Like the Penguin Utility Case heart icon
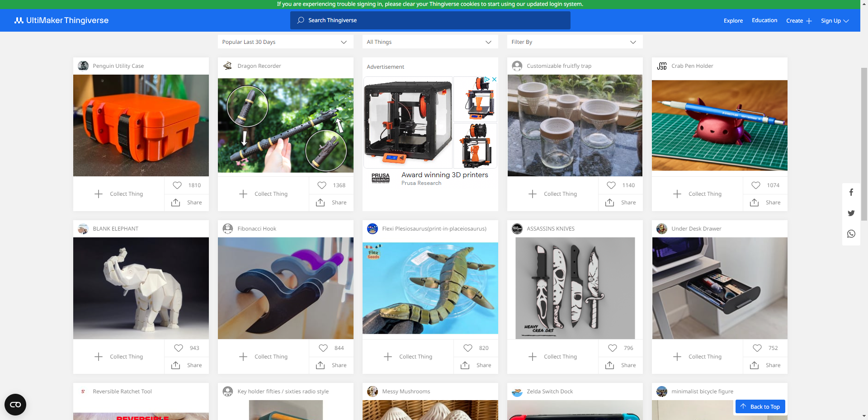Screen dimensions: 868x420 (x=177, y=185)
